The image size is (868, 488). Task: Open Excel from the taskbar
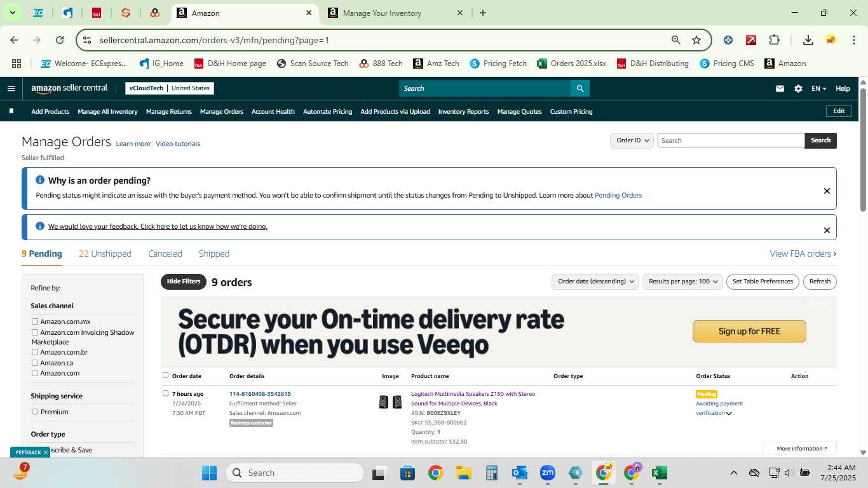coord(660,473)
